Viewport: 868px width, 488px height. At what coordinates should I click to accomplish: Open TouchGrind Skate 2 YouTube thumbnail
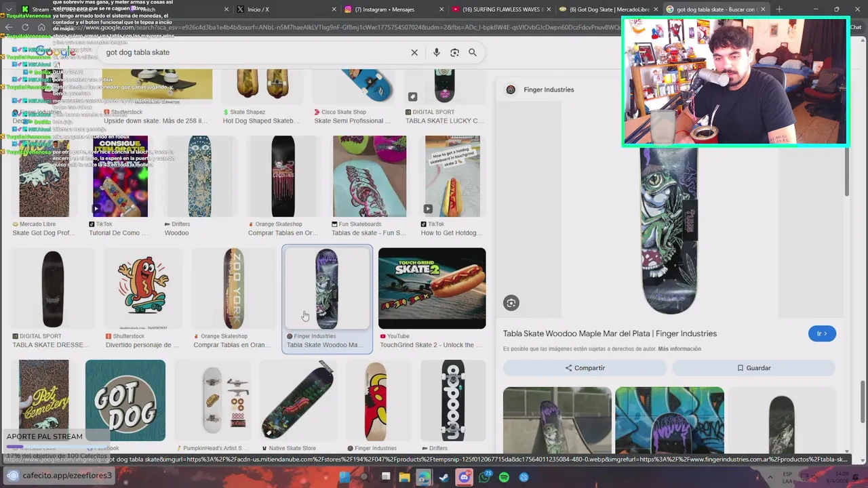point(432,288)
